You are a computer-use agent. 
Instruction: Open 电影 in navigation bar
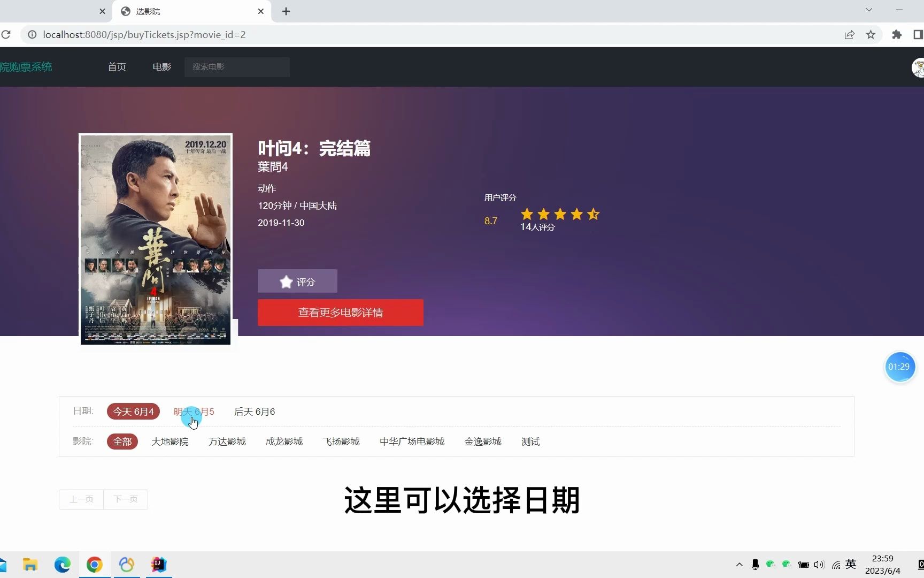(161, 67)
